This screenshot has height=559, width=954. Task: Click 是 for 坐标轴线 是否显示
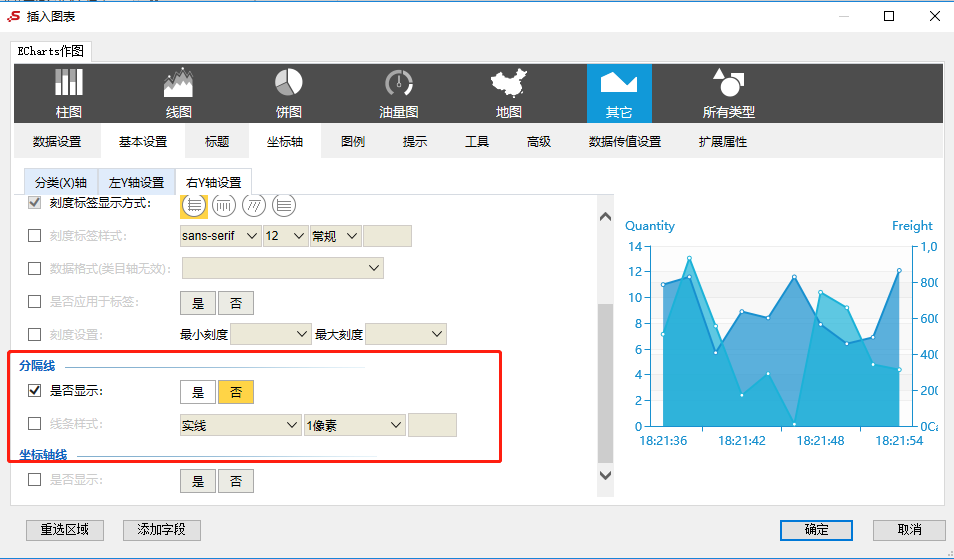point(198,481)
